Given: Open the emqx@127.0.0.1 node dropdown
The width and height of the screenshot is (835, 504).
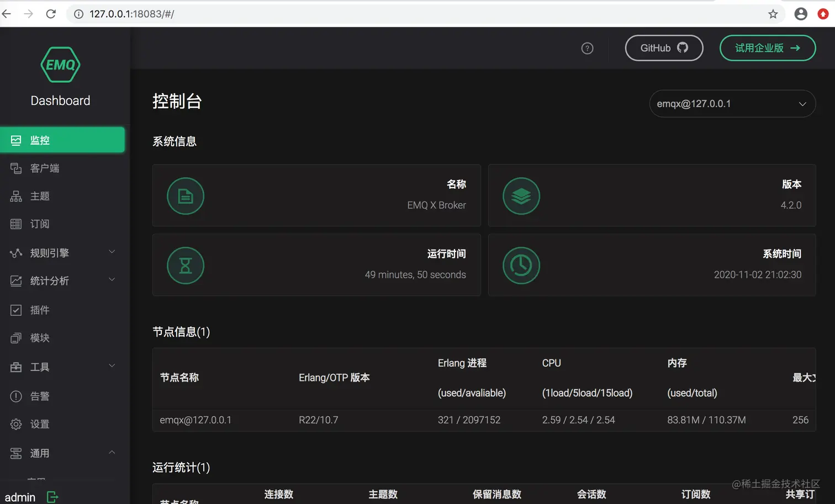Looking at the screenshot, I should pyautogui.click(x=732, y=104).
